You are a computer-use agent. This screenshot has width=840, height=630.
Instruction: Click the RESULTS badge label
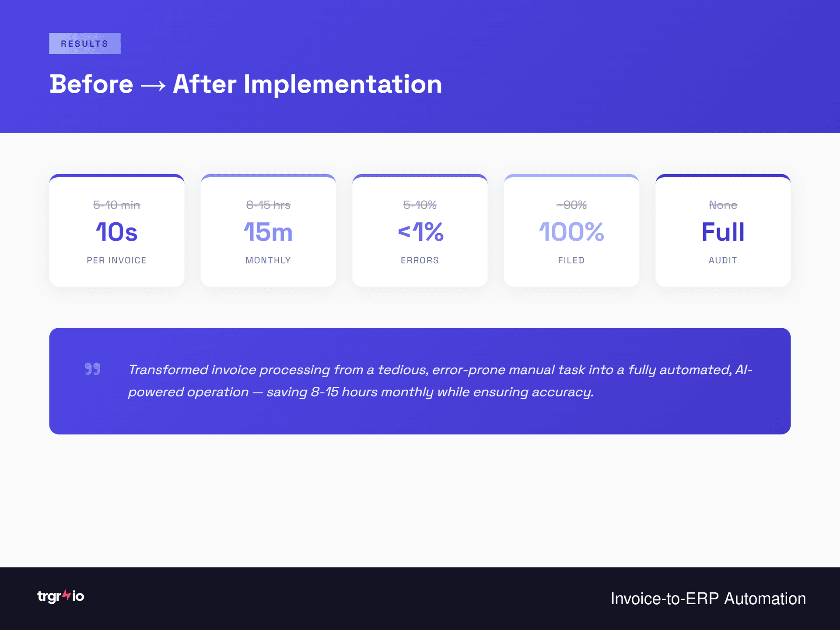pos(84,44)
